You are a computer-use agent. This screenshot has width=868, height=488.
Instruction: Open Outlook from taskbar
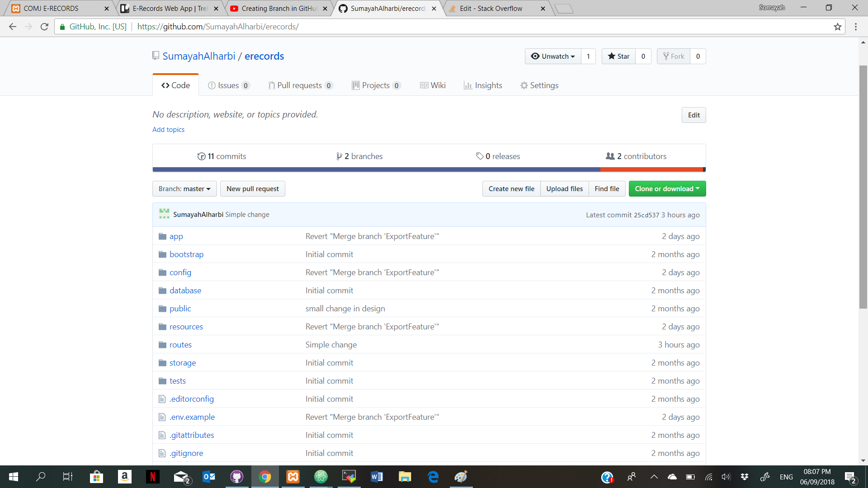(x=209, y=477)
